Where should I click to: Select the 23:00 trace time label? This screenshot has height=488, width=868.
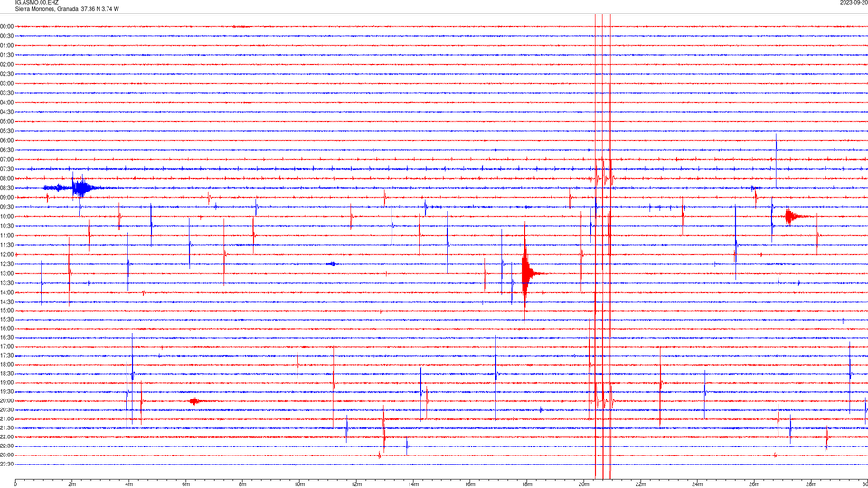pos(6,455)
